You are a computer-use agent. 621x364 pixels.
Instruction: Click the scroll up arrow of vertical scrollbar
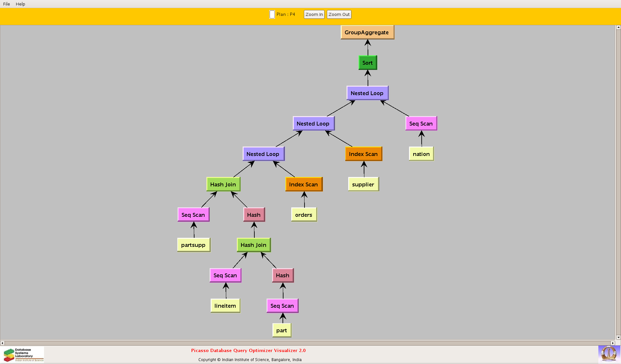click(618, 28)
